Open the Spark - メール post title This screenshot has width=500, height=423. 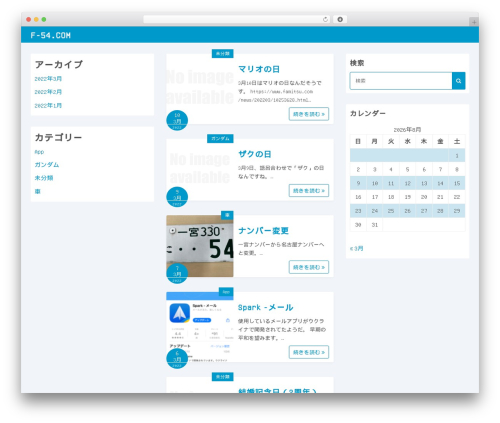[266, 307]
